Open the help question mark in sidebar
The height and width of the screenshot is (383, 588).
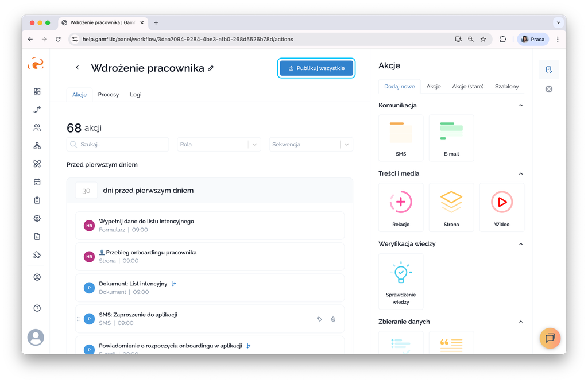[x=37, y=308]
